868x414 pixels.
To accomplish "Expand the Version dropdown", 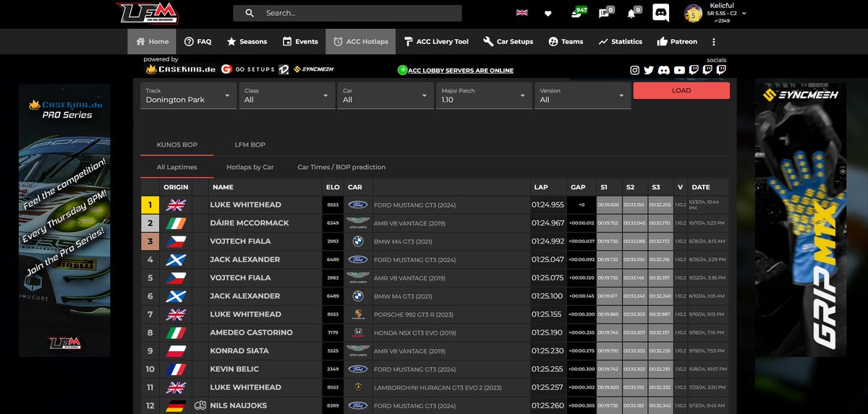I will point(582,95).
